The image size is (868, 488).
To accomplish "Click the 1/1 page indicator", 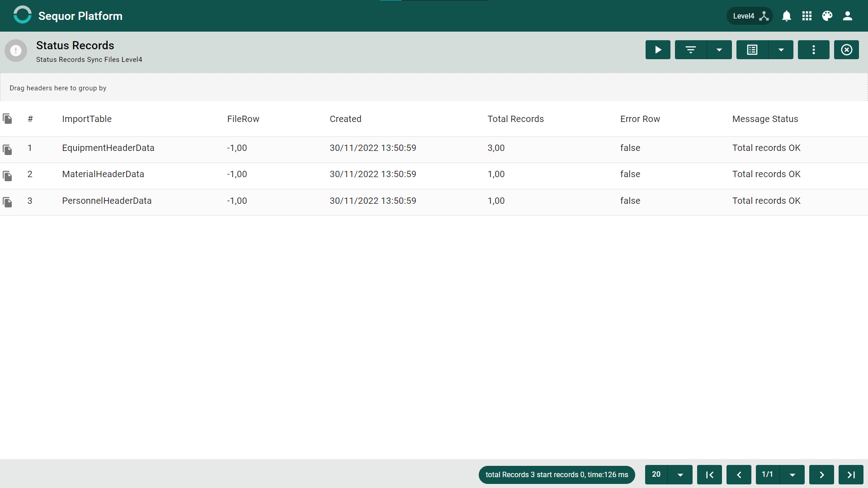I will coord(768,474).
